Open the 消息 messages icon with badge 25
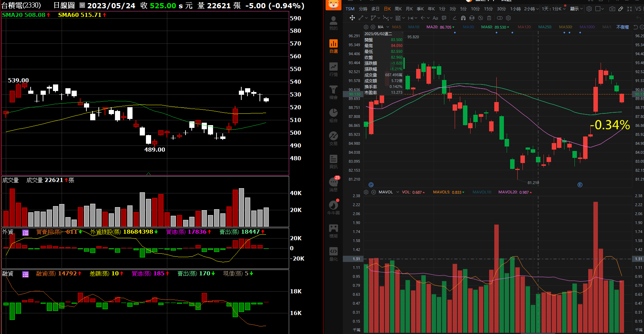 [334, 184]
